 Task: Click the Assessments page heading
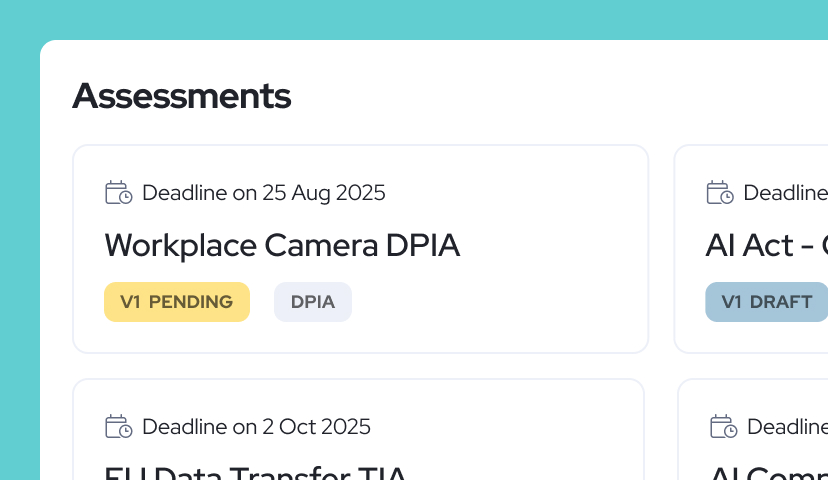point(182,96)
